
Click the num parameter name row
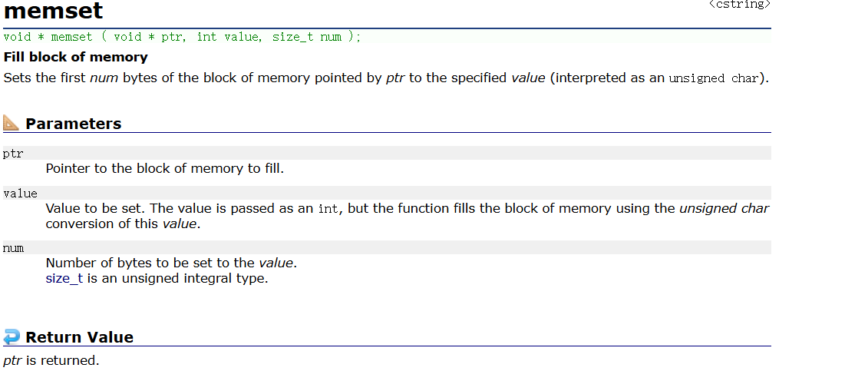[387, 247]
